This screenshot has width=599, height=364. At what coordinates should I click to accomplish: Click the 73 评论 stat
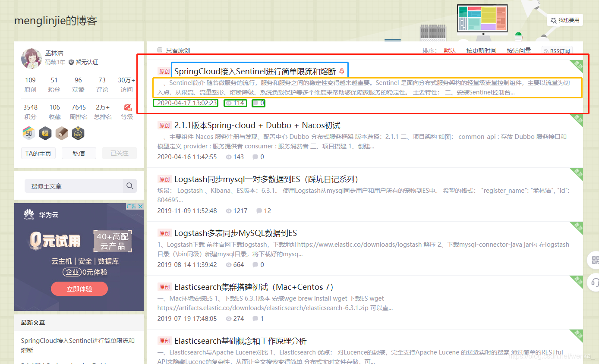tap(102, 85)
